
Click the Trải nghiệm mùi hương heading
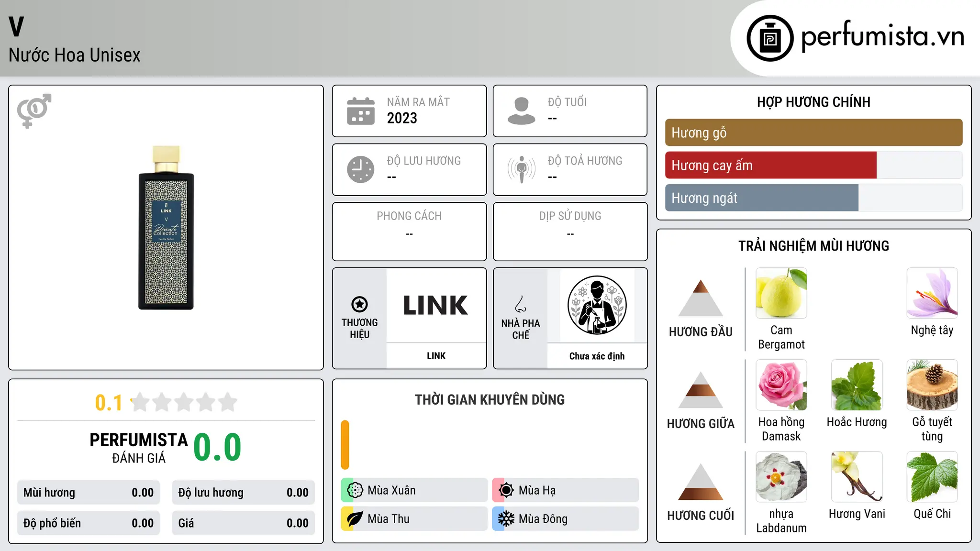tap(813, 246)
